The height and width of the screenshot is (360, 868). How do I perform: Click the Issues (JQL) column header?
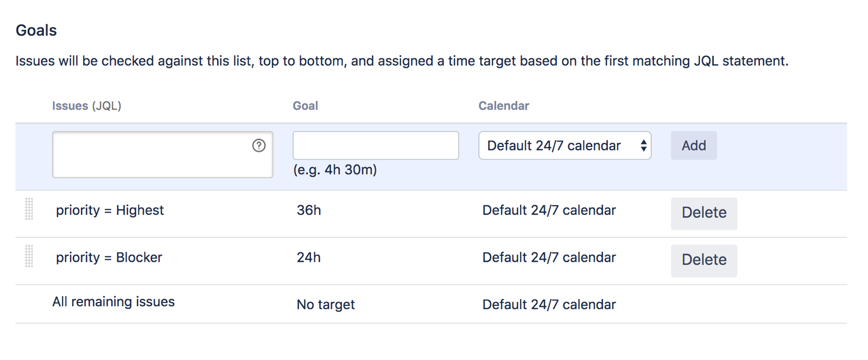pyautogui.click(x=87, y=106)
